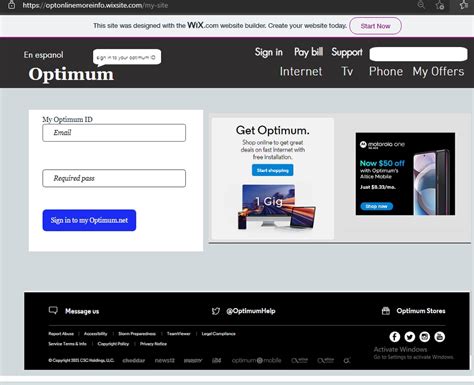Open the Optimum Stores link
The image size is (474, 385).
pos(421,311)
